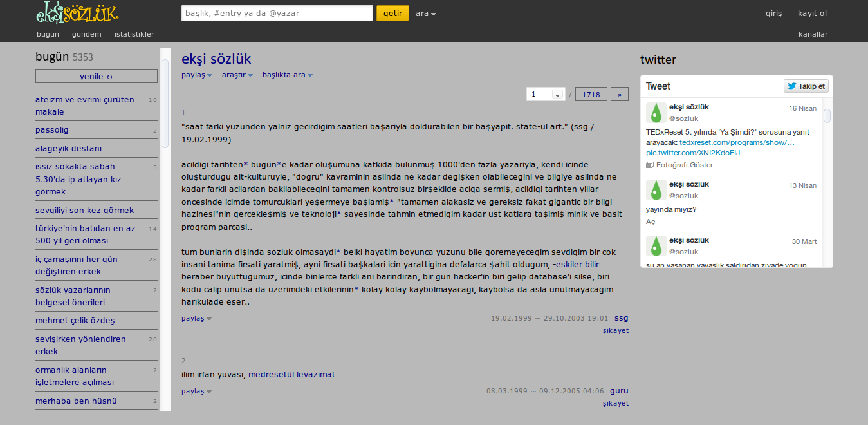Open the istatistikler navigation tab

(134, 34)
